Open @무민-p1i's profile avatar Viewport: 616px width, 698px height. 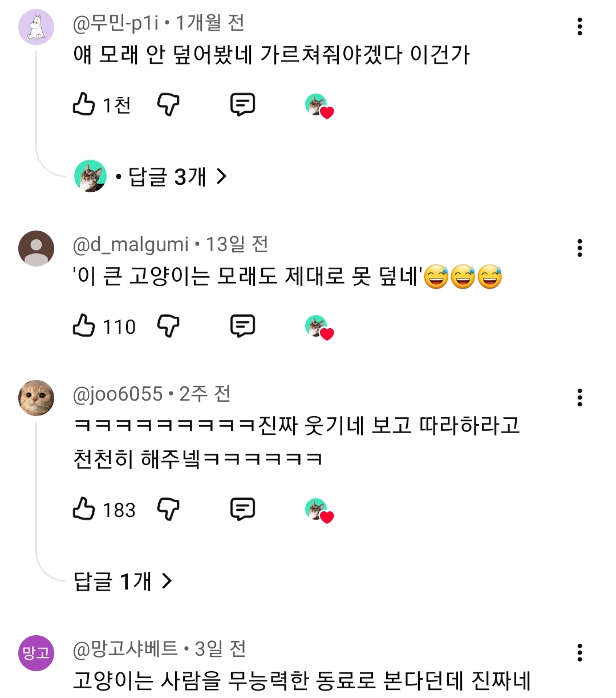point(37,27)
